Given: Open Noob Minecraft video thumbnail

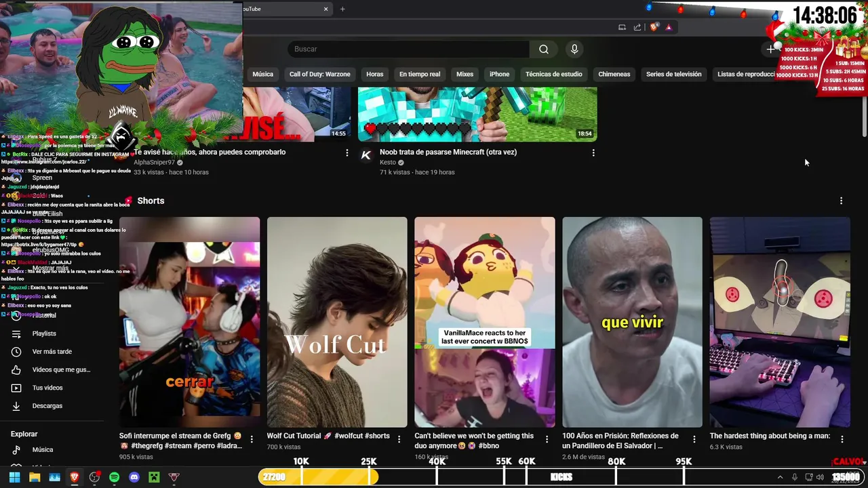Looking at the screenshot, I should tap(477, 114).
